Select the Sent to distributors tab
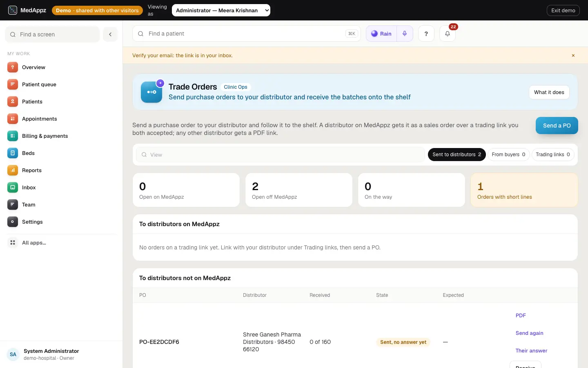The height and width of the screenshot is (368, 588). coord(457,155)
